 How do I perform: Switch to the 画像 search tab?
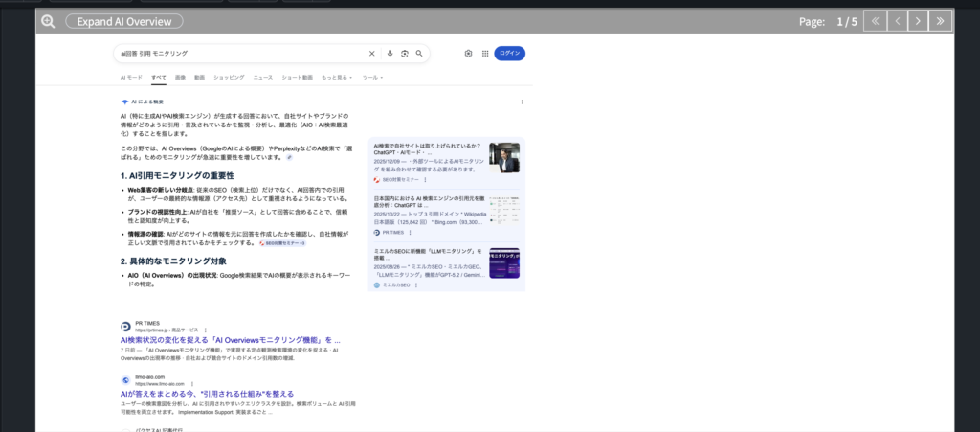180,77
